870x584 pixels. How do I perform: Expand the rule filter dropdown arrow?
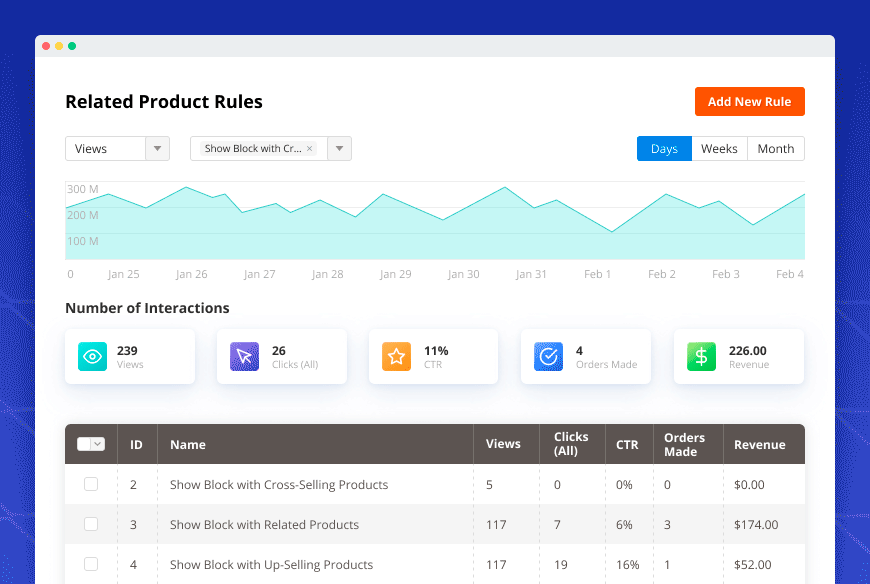point(338,148)
